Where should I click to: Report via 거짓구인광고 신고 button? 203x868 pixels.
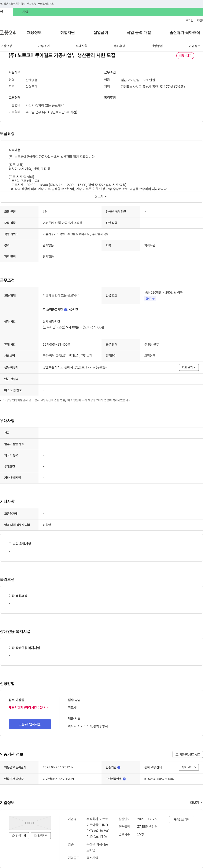188,754
